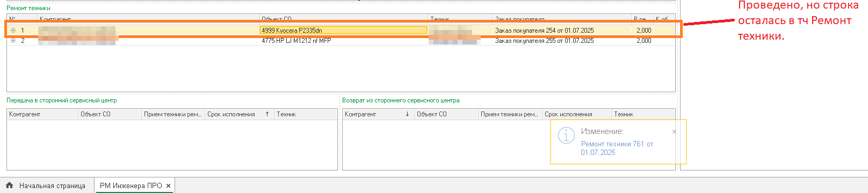This screenshot has height=193, width=868.
Task: Click the home icon on Начальная страница tab
Action: click(9, 185)
